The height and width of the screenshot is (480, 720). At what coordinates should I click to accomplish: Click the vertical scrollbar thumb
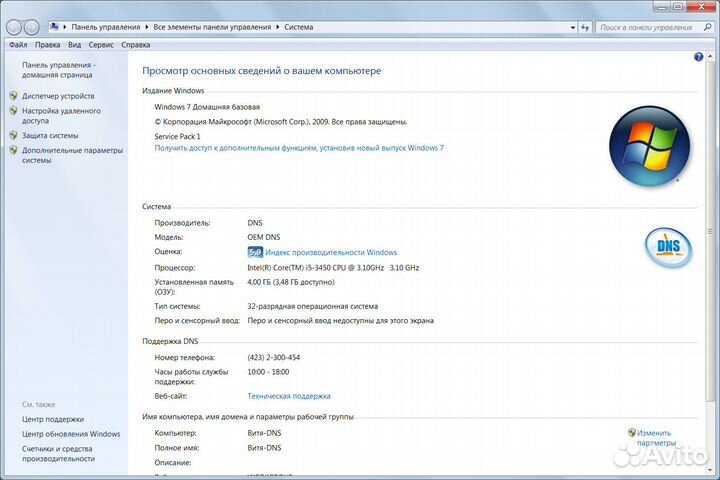[x=710, y=232]
